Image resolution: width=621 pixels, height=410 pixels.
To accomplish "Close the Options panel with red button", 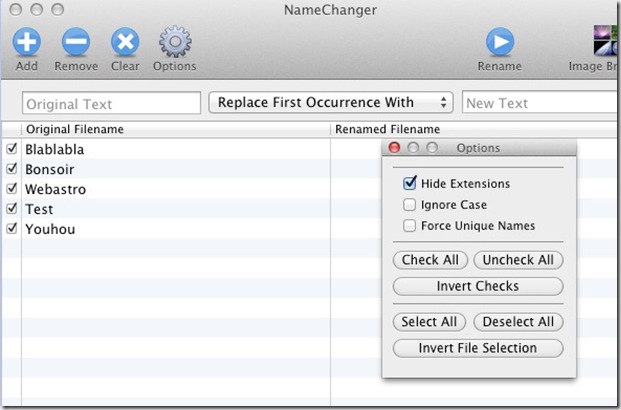I will 394,148.
